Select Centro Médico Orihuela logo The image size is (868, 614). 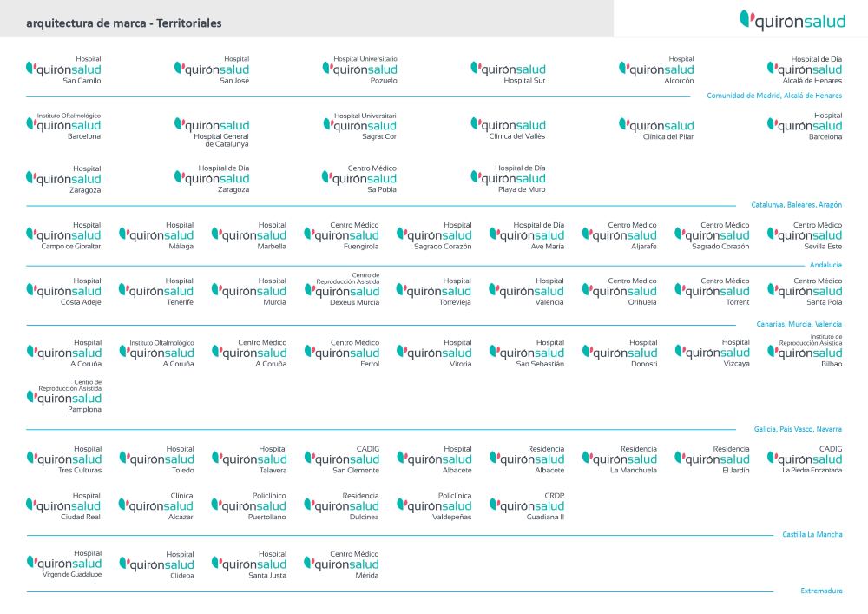620,292
